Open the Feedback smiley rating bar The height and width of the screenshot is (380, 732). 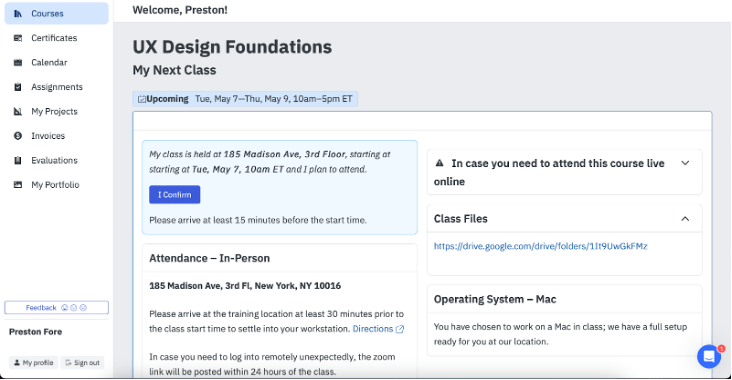pyautogui.click(x=56, y=308)
